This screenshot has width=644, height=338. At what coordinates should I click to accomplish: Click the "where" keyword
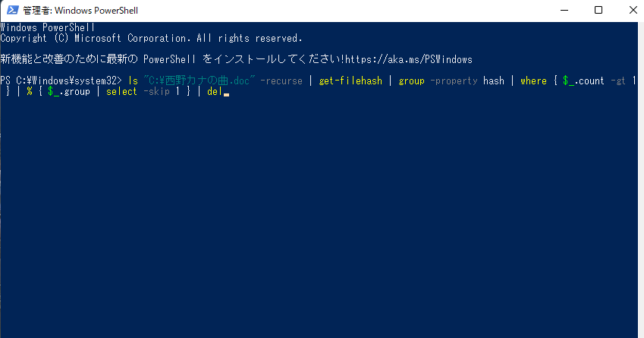[533, 81]
